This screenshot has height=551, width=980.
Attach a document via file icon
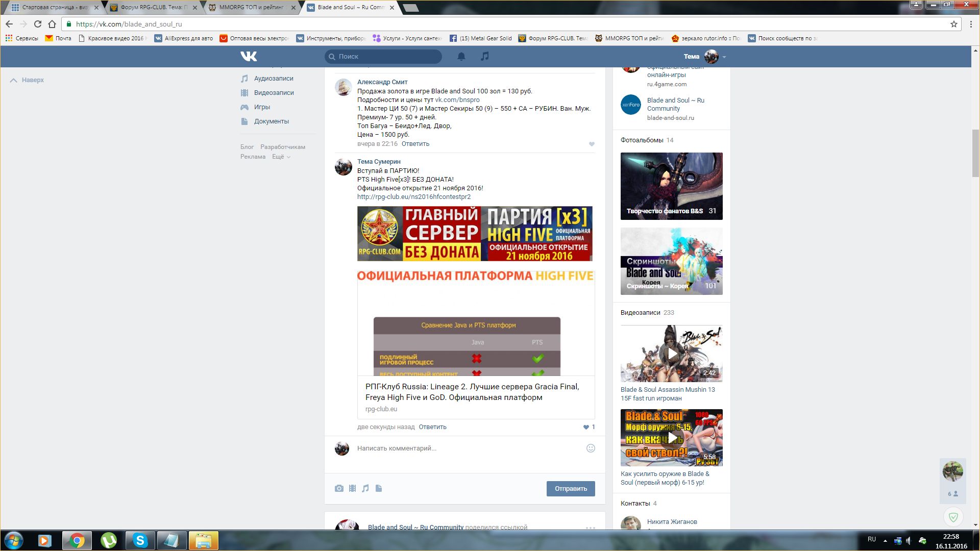click(x=379, y=489)
